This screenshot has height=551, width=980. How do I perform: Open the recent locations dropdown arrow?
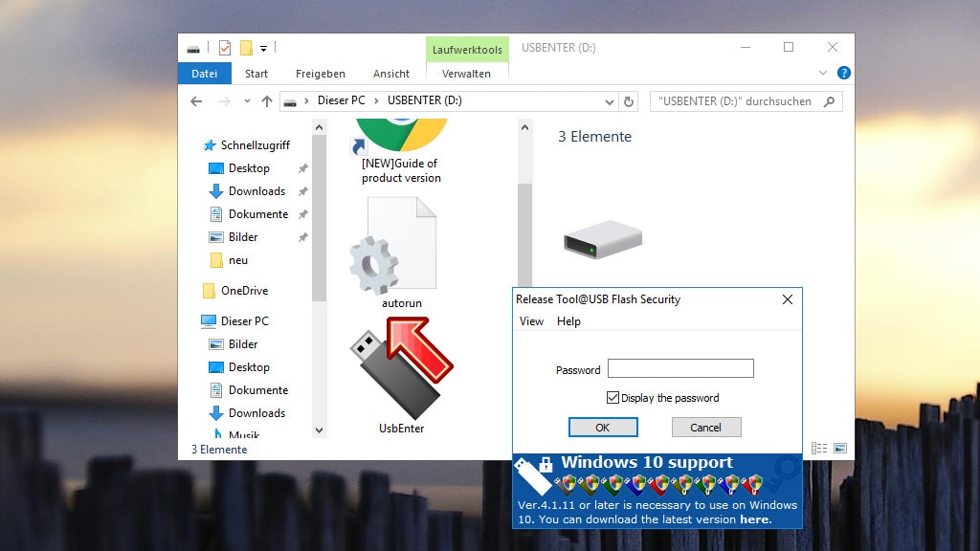click(x=247, y=101)
